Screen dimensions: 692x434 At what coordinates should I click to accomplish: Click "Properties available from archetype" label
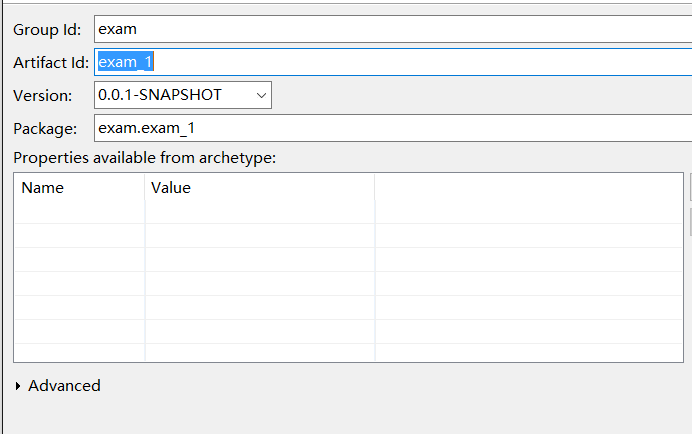point(144,157)
